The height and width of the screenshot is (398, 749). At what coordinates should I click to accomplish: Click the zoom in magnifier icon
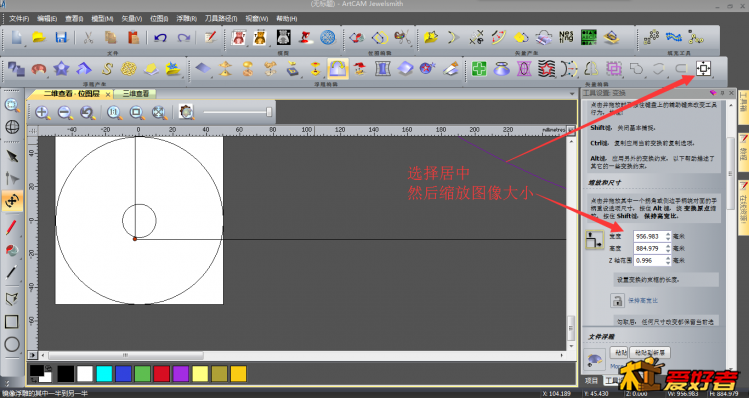[43, 113]
